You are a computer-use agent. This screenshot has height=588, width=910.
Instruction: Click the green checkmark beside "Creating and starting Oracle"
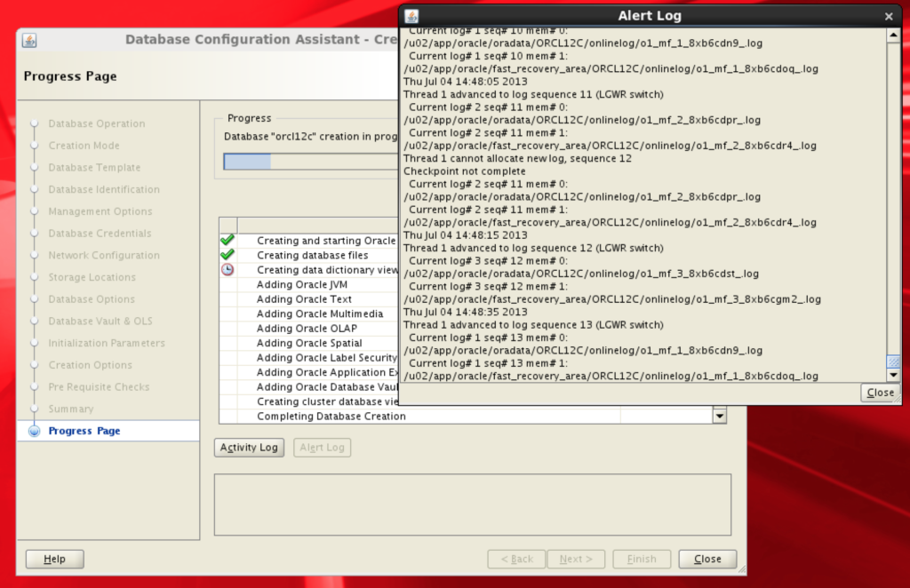(227, 240)
